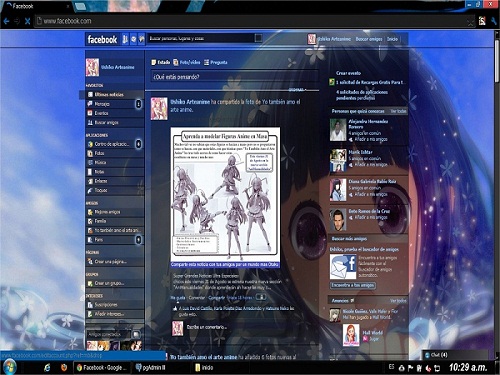Screen dimensions: 500x375
Task: Open Música app in the sidebar
Action: pyautogui.click(x=115, y=163)
